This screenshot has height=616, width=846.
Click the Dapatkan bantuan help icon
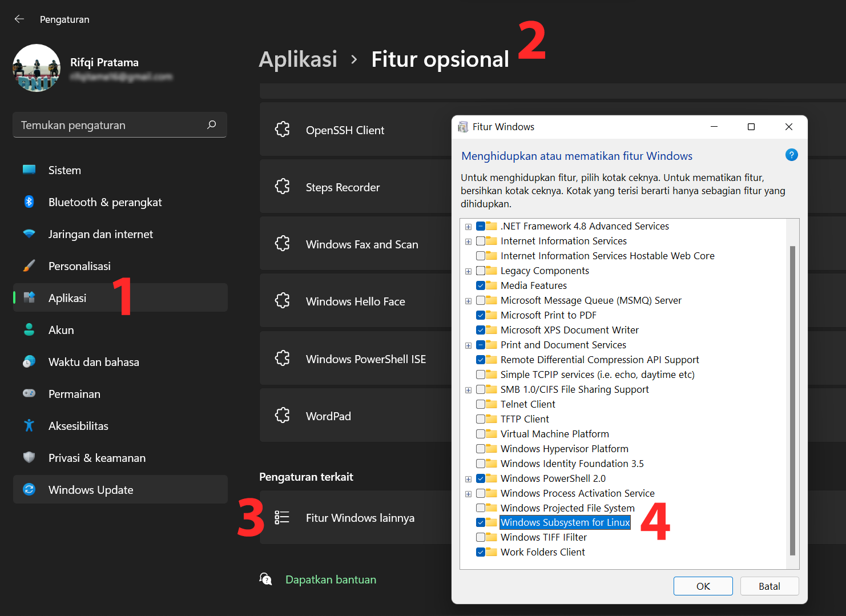265,579
